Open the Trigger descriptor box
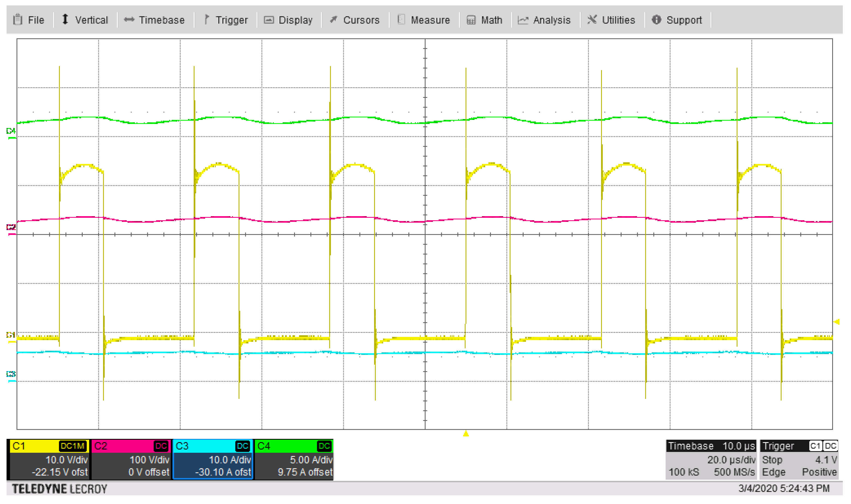Viewport: 851px width, 504px height. click(799, 459)
